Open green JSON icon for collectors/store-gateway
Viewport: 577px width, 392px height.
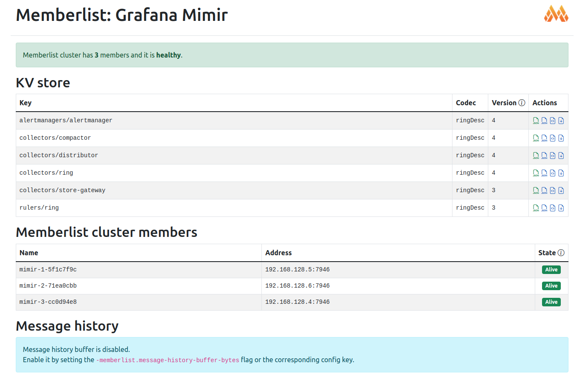(x=536, y=190)
